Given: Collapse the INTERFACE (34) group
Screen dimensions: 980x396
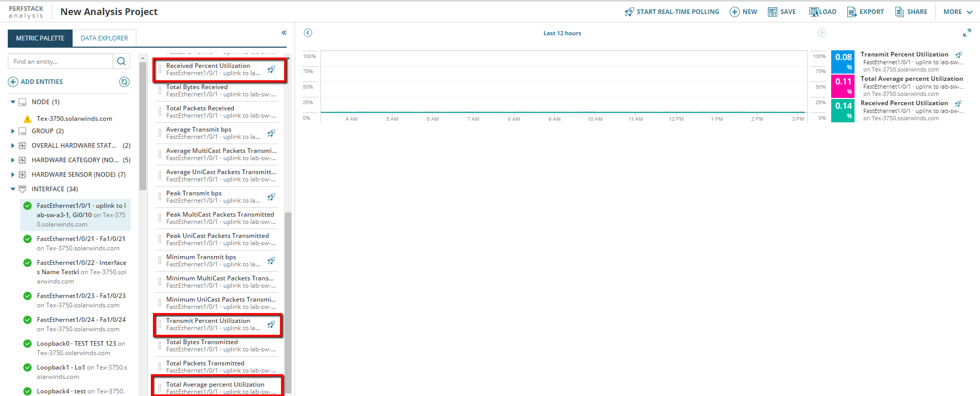Looking at the screenshot, I should tap(13, 189).
